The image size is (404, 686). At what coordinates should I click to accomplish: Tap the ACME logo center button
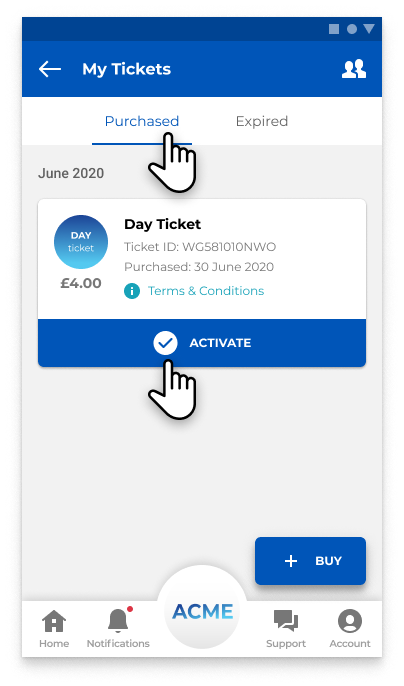[x=202, y=611]
